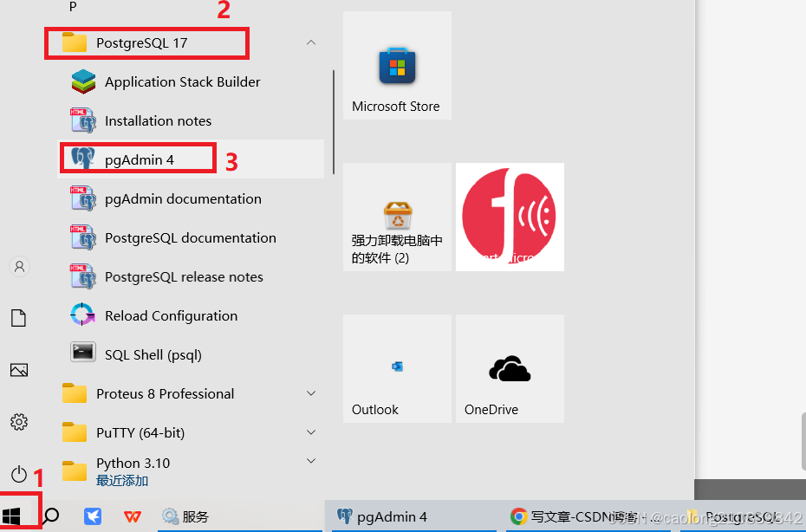
Task: Open the blue bird app in the taskbar
Action: 93,516
